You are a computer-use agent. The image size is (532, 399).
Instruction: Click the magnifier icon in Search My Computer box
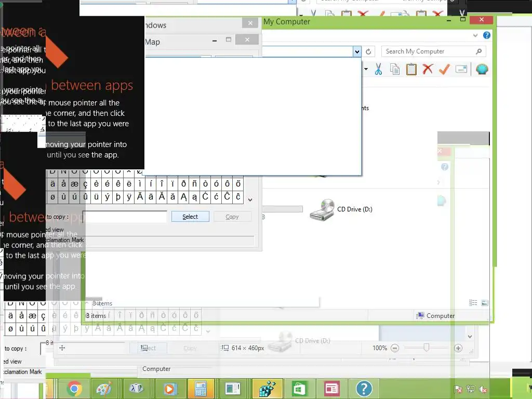(478, 51)
